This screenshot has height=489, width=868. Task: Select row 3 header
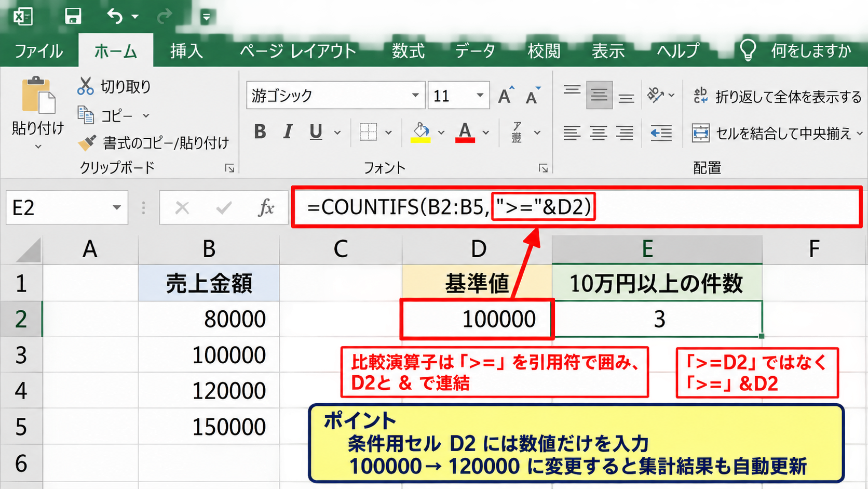[21, 355]
